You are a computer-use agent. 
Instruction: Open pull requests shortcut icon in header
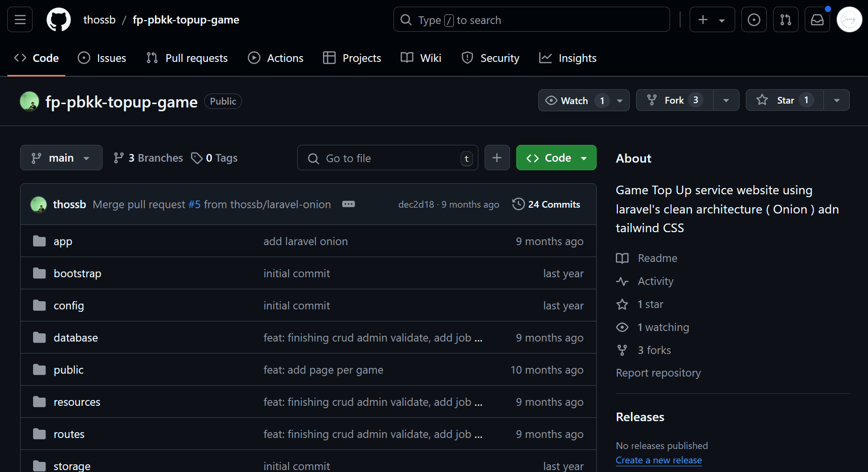coord(786,20)
